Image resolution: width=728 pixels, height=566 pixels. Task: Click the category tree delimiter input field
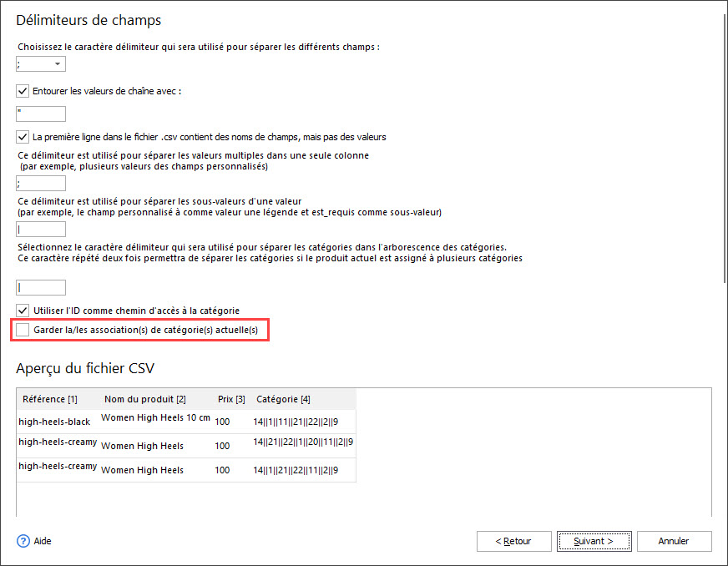point(41,287)
